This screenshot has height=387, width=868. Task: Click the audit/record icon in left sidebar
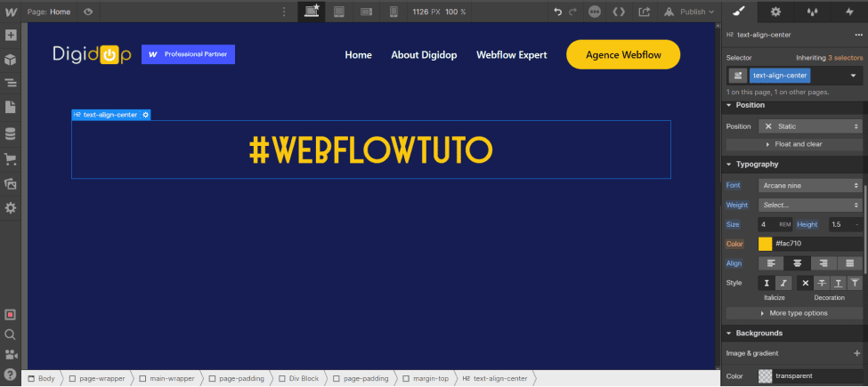pos(10,315)
